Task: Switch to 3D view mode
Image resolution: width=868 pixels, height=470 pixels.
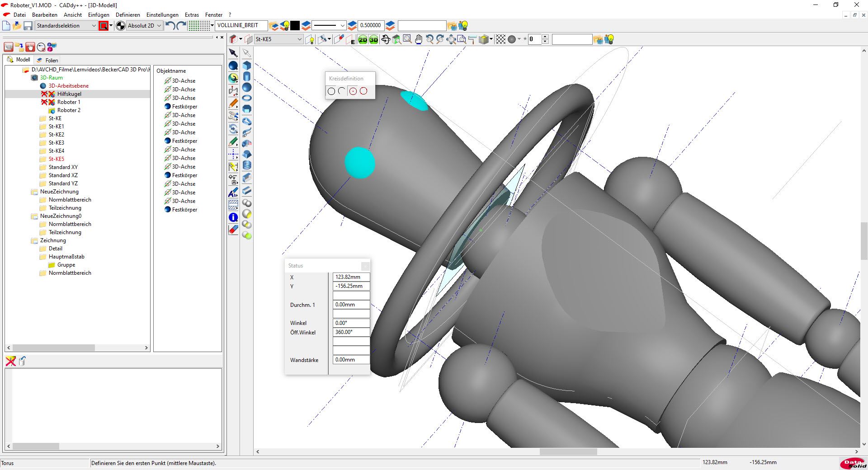Action: coord(373,40)
